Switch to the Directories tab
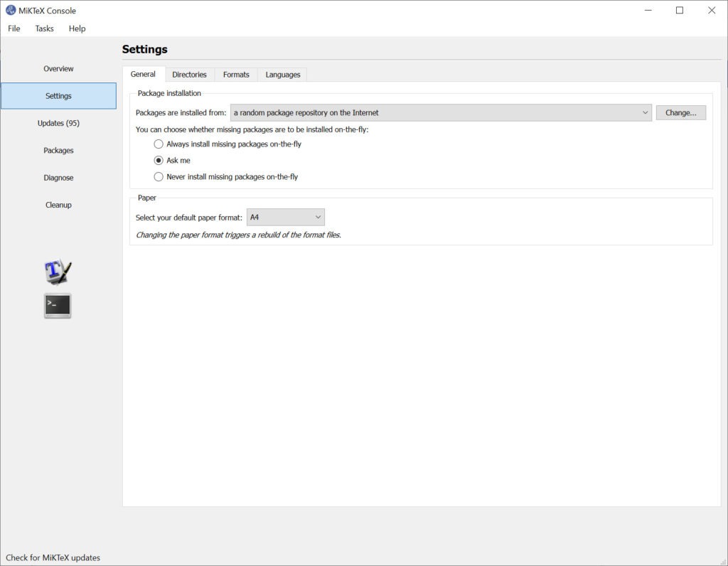The height and width of the screenshot is (566, 728). pyautogui.click(x=189, y=75)
